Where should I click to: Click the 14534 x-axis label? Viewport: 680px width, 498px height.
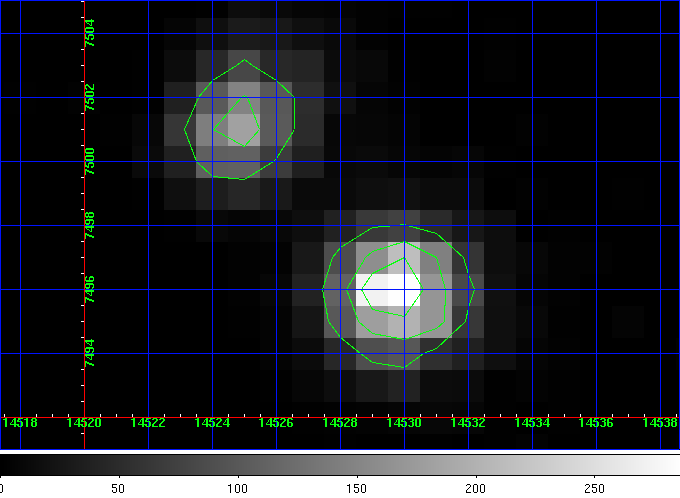532,423
